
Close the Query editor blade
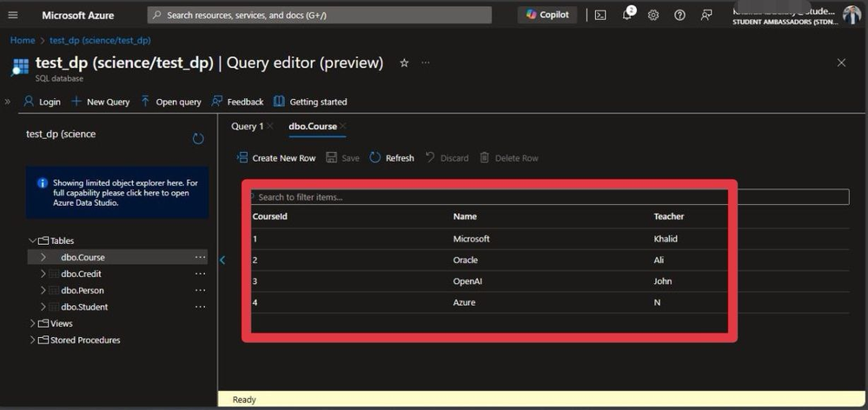tap(841, 63)
